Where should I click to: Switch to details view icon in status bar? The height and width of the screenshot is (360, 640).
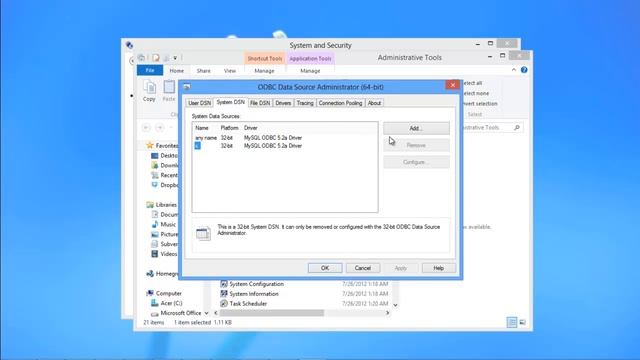(x=512, y=322)
